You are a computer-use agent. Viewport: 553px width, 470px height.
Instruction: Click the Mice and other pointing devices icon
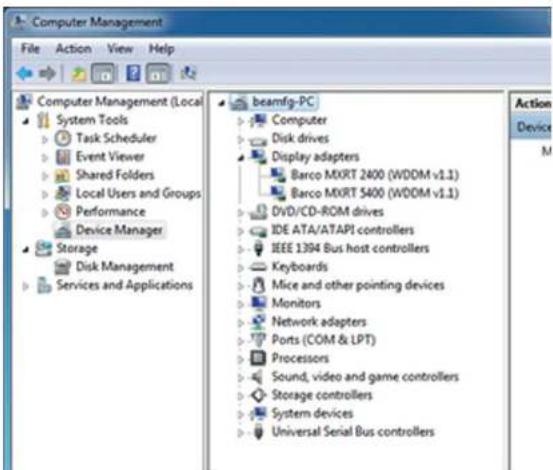(259, 285)
